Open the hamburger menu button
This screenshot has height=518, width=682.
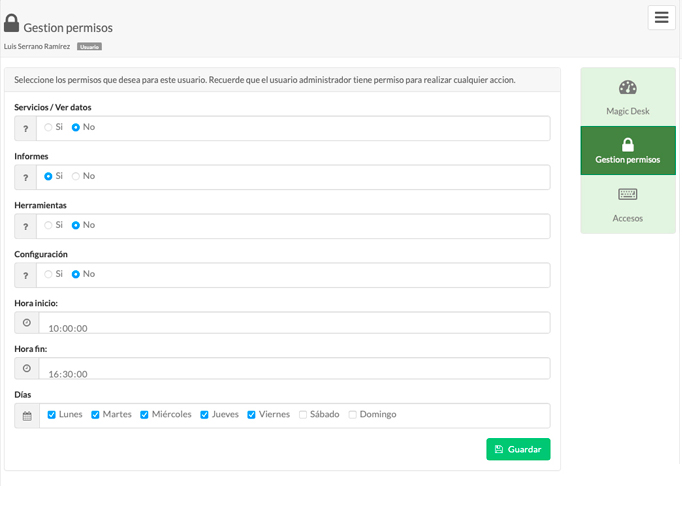[661, 18]
